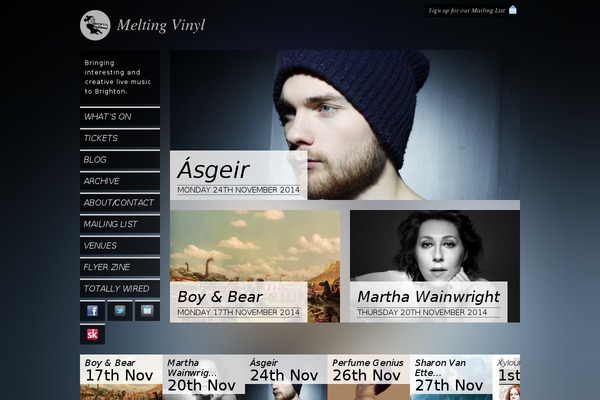Image resolution: width=600 pixels, height=400 pixels.
Task: Open About/Contact page
Action: [x=120, y=202]
